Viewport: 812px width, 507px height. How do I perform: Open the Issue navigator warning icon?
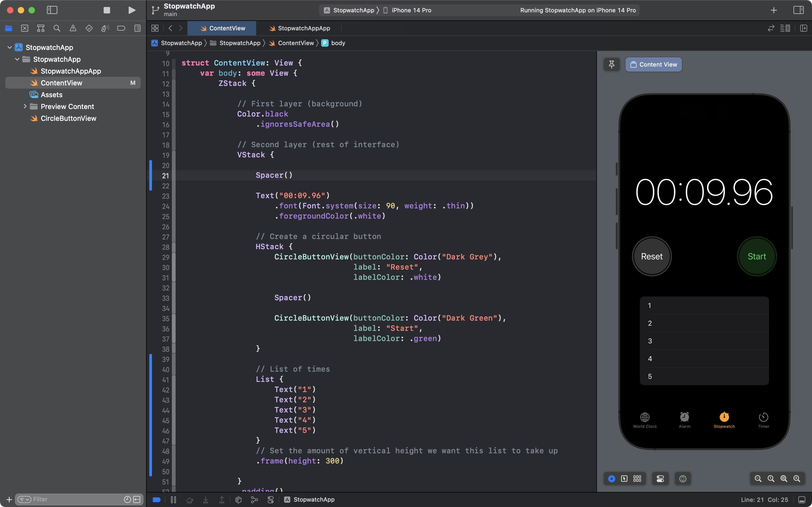[x=73, y=28]
